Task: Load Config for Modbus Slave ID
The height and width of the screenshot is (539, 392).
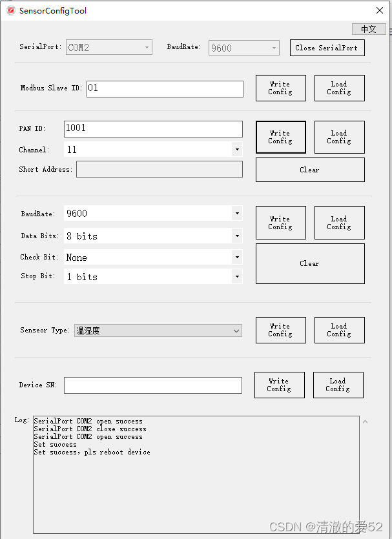Action: click(x=340, y=88)
